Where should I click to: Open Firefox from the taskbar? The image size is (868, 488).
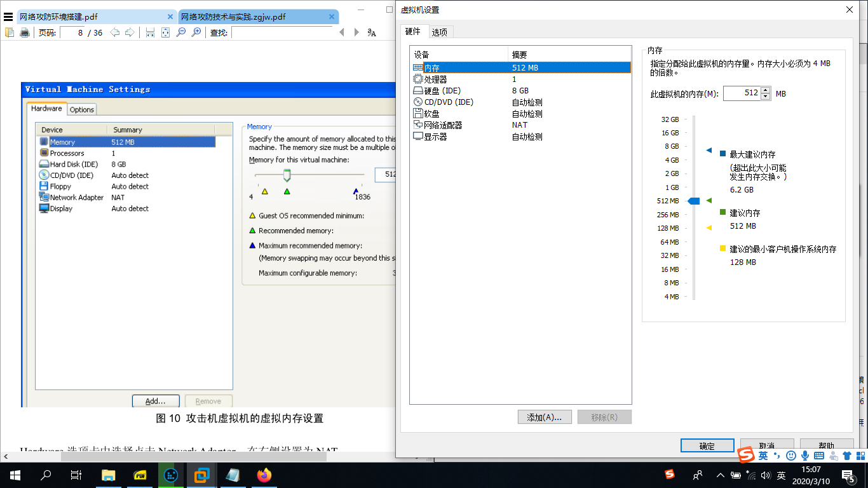coord(264,475)
